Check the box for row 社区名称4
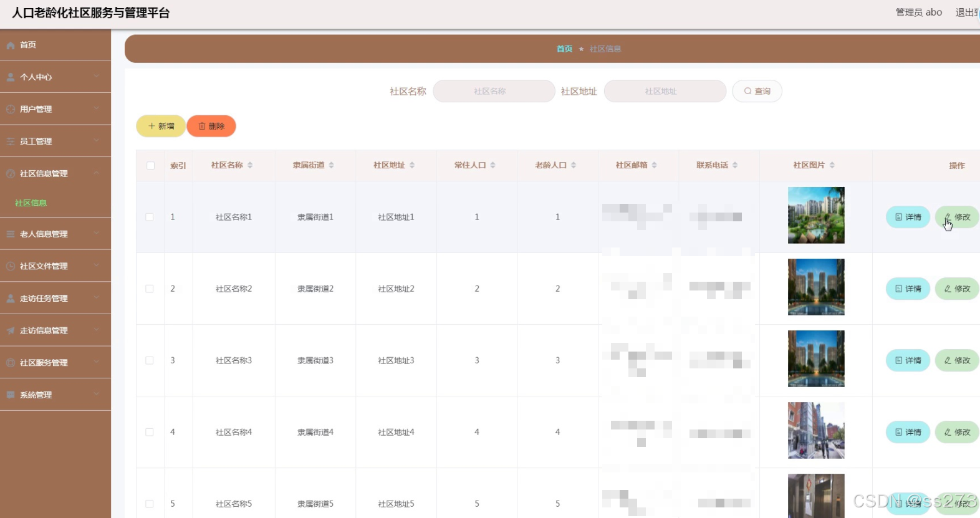The image size is (980, 518). (150, 432)
